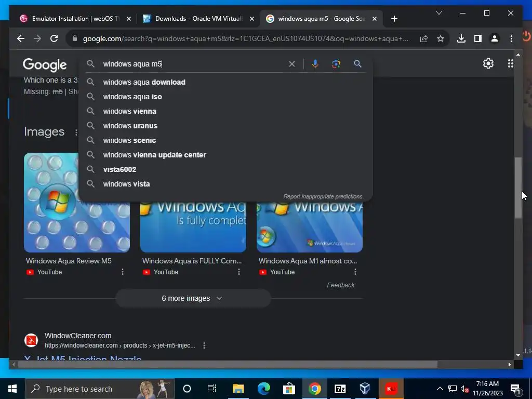
Task: Close the Emulator Installation tab
Action: [x=129, y=19]
